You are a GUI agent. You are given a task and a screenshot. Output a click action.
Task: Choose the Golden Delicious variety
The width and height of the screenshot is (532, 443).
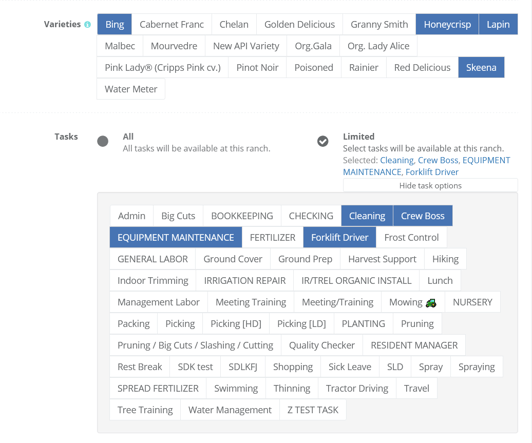coord(300,24)
